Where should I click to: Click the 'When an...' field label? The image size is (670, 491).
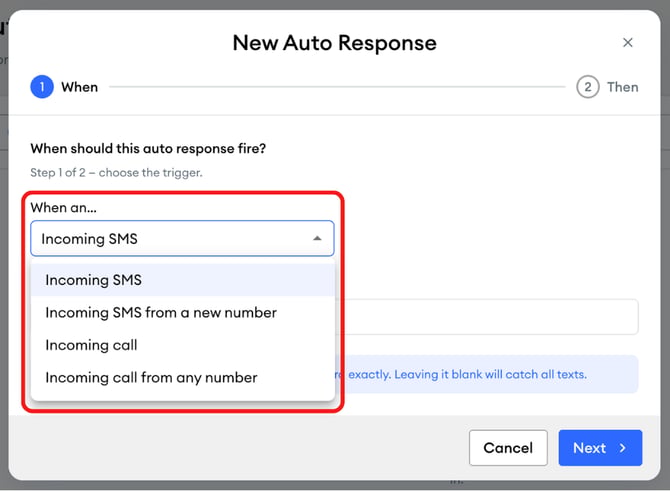(64, 208)
